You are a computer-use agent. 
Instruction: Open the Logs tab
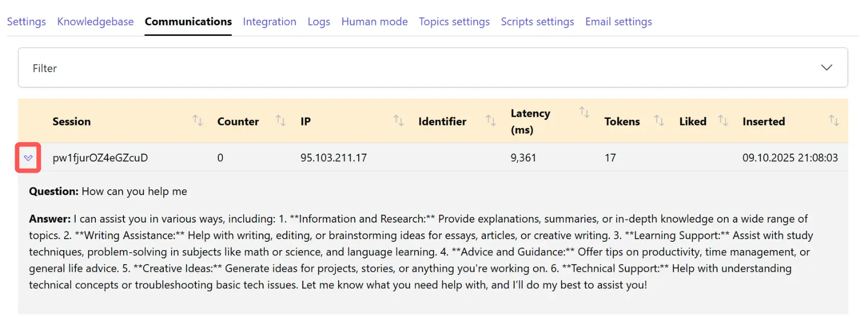[x=319, y=22]
